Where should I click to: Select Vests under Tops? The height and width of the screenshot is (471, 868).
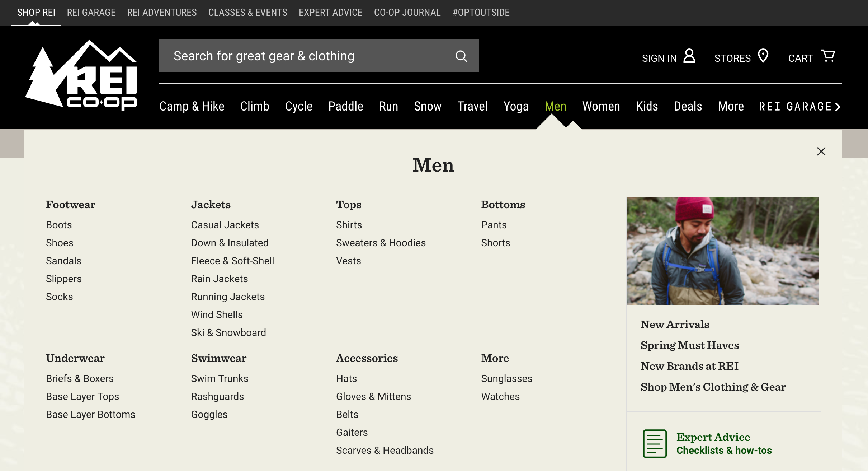pos(348,261)
